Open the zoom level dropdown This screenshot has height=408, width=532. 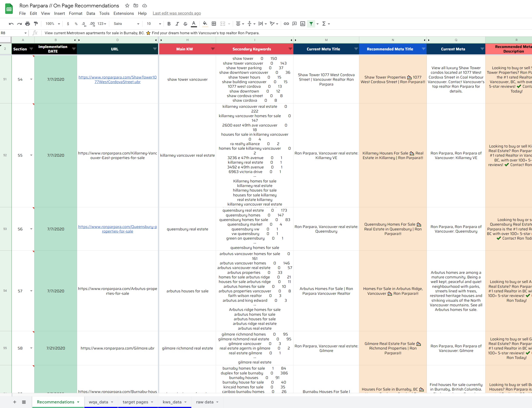pos(53,24)
